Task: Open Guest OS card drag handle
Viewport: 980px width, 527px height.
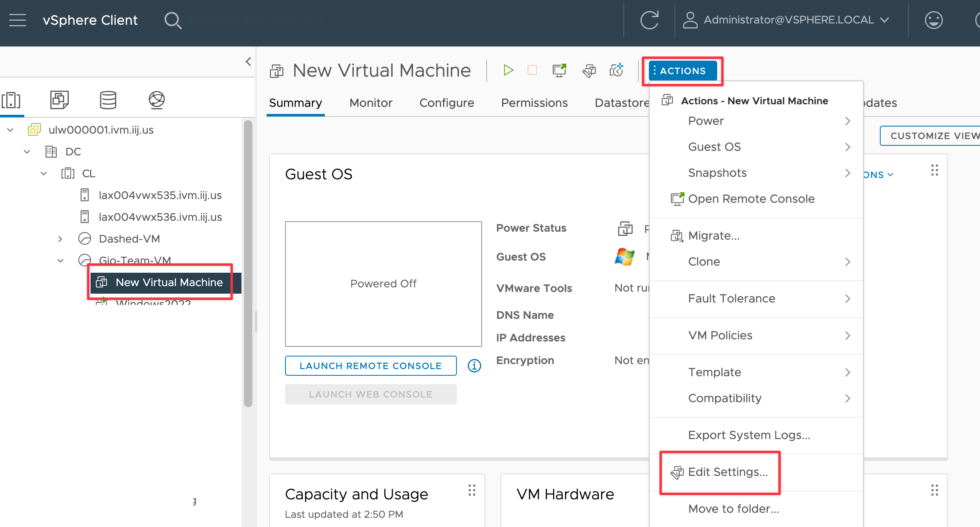Action: (934, 170)
